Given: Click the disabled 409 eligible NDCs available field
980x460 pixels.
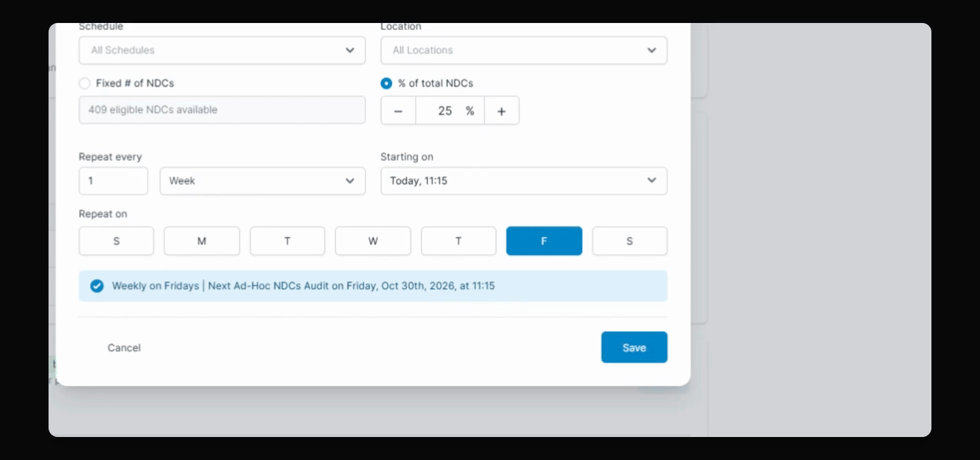Looking at the screenshot, I should (222, 110).
